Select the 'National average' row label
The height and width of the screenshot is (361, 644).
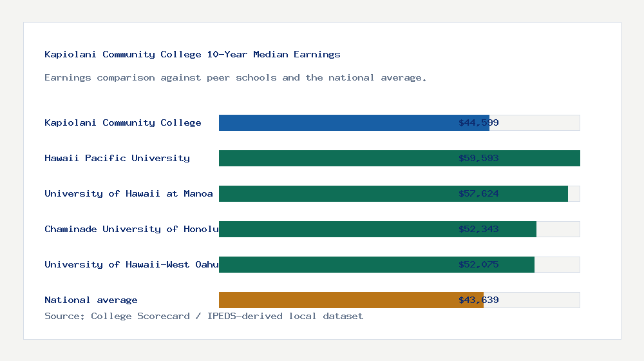pyautogui.click(x=91, y=300)
